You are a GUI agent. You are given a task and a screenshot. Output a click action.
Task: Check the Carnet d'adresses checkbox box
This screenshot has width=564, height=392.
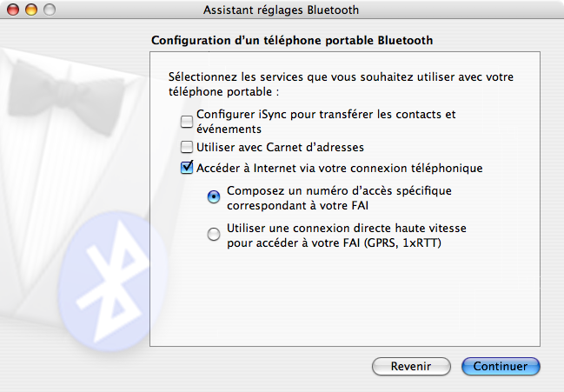186,147
